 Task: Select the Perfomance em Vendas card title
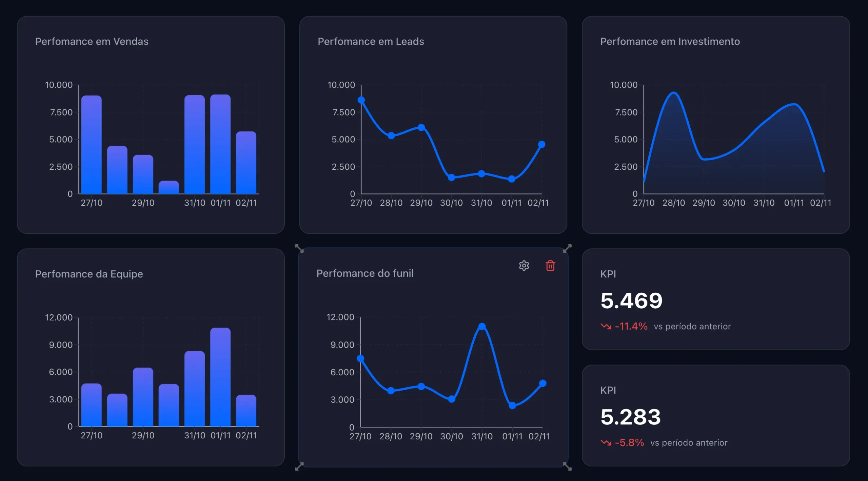click(92, 41)
